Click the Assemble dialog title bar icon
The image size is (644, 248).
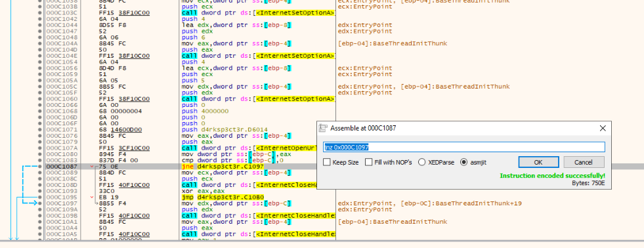(323, 128)
